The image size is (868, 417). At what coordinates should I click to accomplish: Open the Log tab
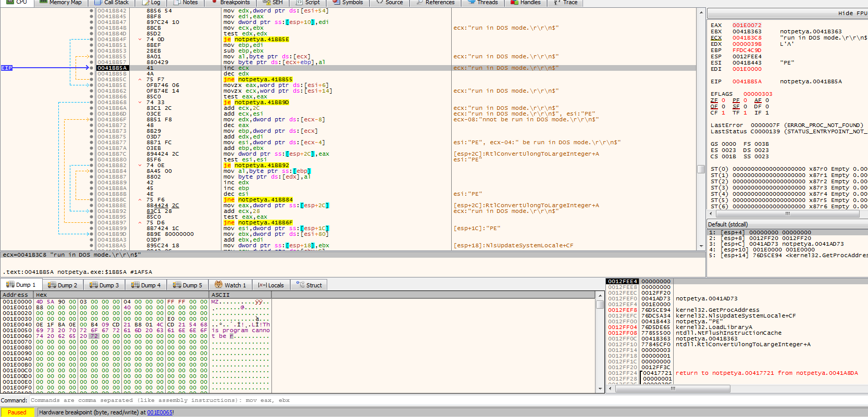[151, 3]
